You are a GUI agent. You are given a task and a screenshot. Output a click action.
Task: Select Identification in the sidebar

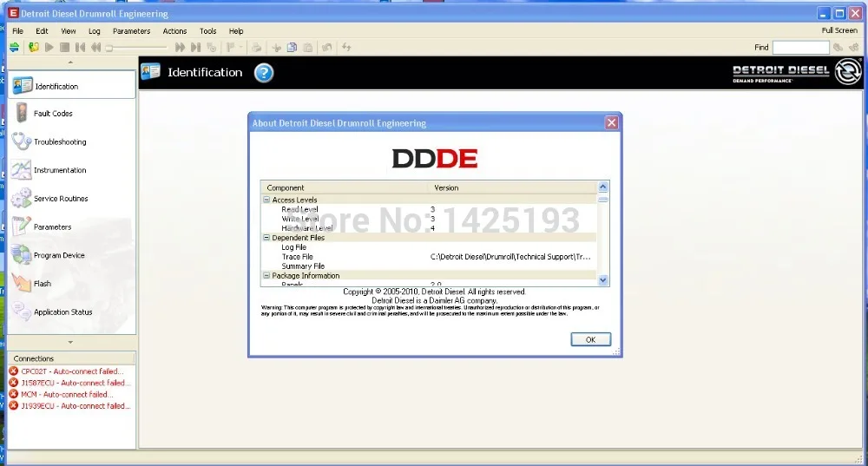[71, 86]
